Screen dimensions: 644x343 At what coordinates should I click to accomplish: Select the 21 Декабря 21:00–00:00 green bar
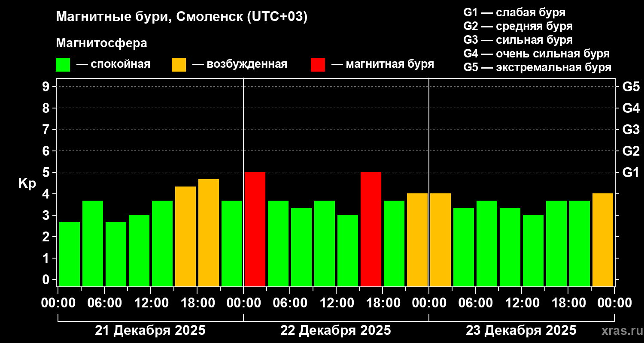pyautogui.click(x=232, y=244)
